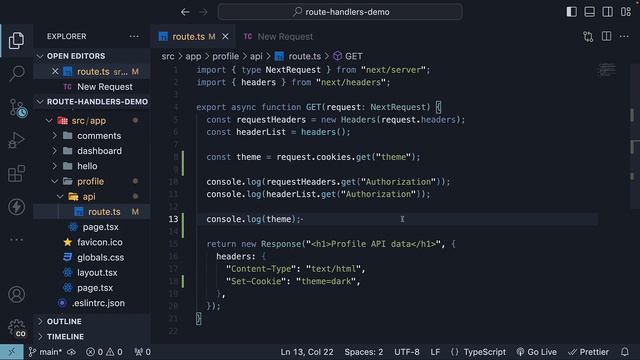Open the Search view in activity bar
Image resolution: width=640 pixels, height=360 pixels.
16,73
